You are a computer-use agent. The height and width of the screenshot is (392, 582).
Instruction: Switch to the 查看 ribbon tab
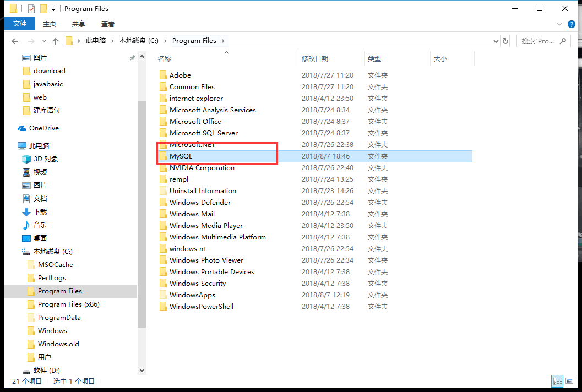click(107, 24)
